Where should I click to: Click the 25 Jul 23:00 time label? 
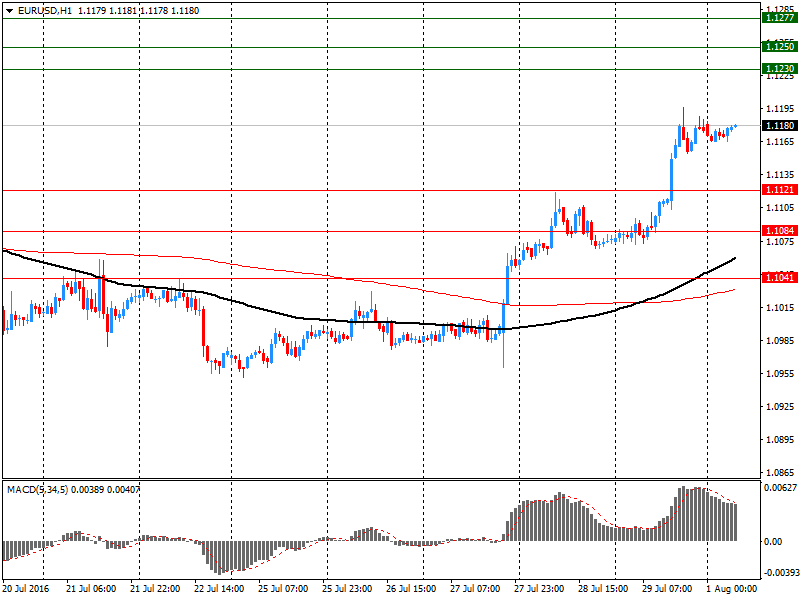347,589
